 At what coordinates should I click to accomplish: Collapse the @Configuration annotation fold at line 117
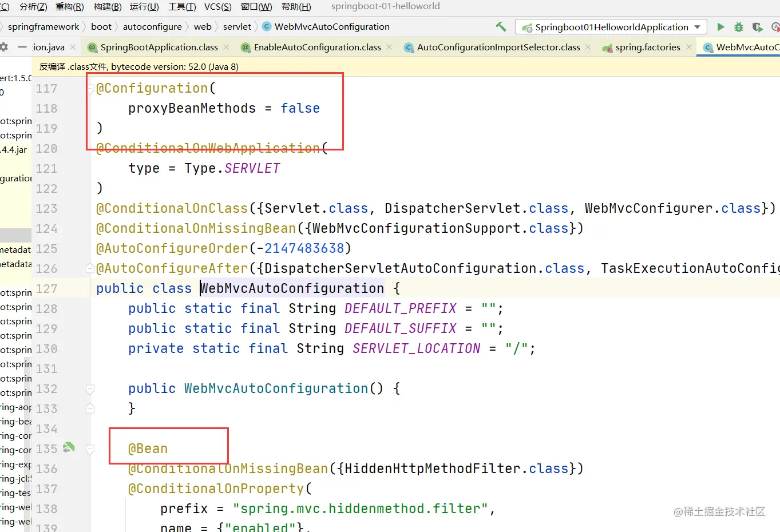90,88
